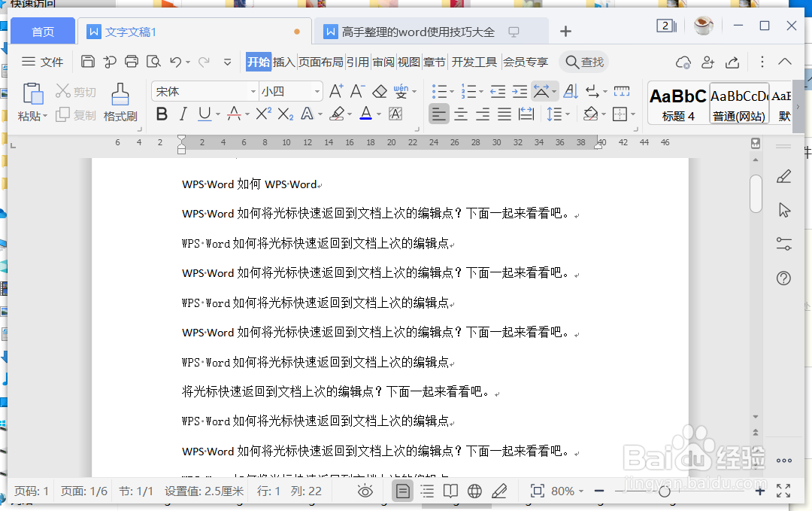The image size is (812, 511).
Task: Open the font size dropdown 小四
Action: [317, 92]
